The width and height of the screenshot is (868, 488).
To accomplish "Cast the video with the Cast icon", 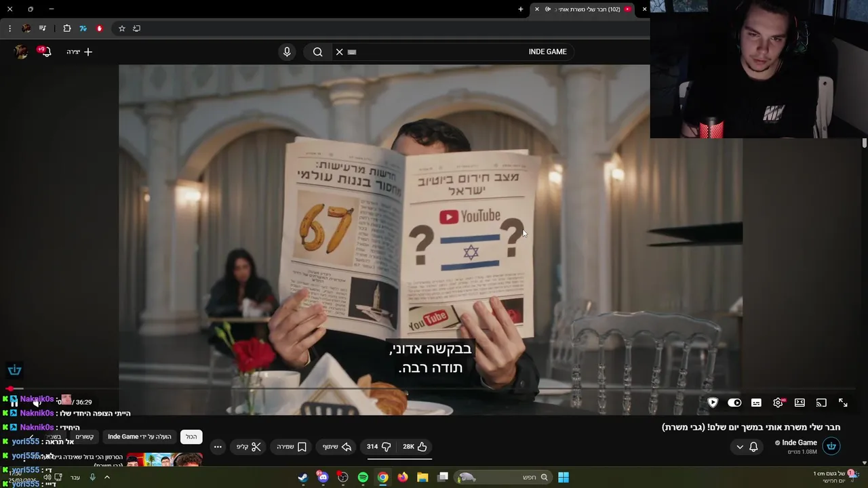I will (821, 403).
